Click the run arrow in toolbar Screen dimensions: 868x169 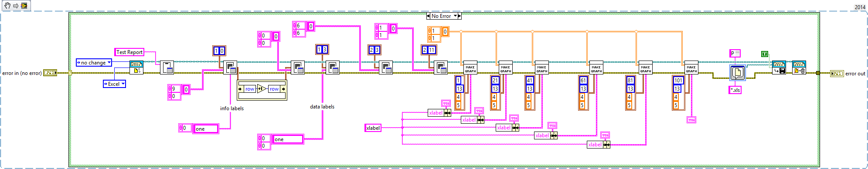coord(16,6)
